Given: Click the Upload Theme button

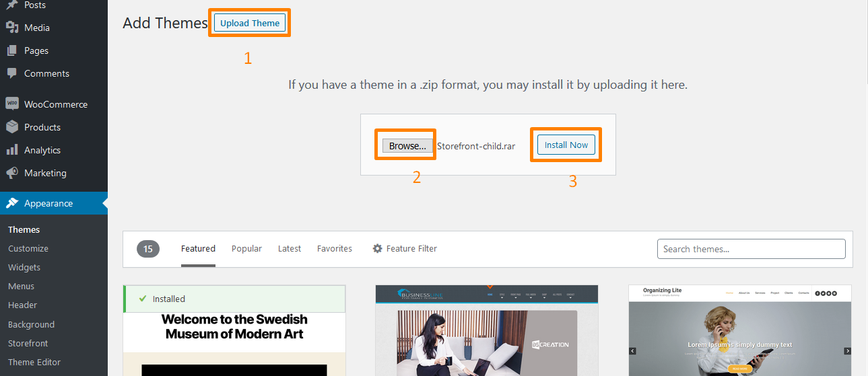Looking at the screenshot, I should pos(250,23).
